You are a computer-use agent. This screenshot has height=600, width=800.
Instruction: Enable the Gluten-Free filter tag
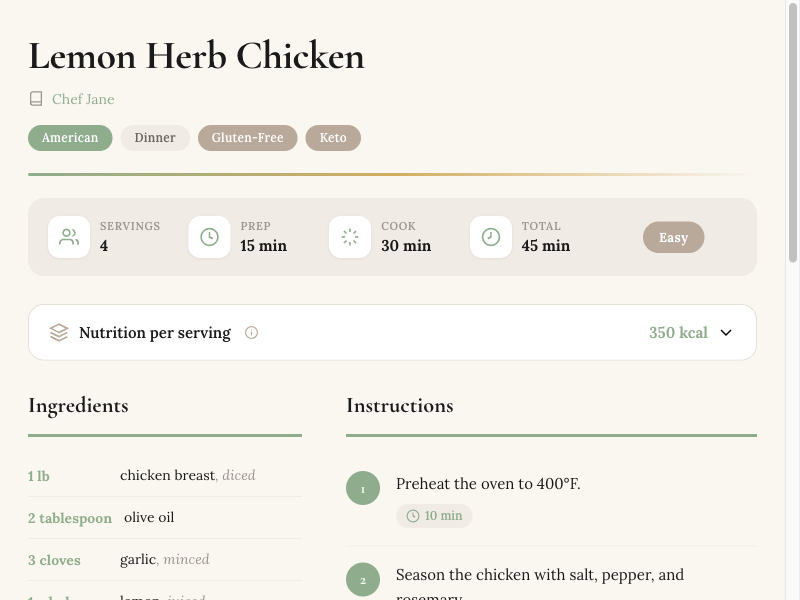click(247, 138)
